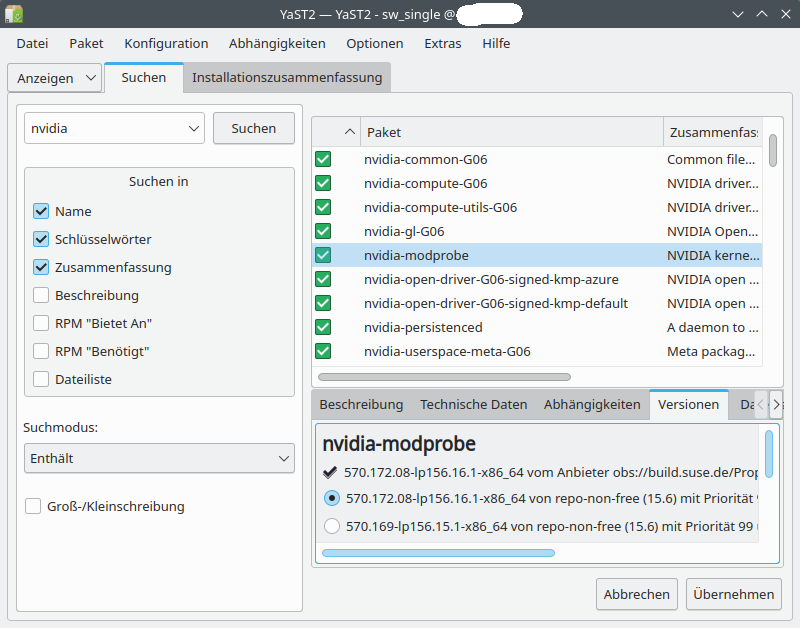Image resolution: width=800 pixels, height=628 pixels.
Task: Toggle install status icon of nvidia-modprobe
Action: pyautogui.click(x=323, y=255)
